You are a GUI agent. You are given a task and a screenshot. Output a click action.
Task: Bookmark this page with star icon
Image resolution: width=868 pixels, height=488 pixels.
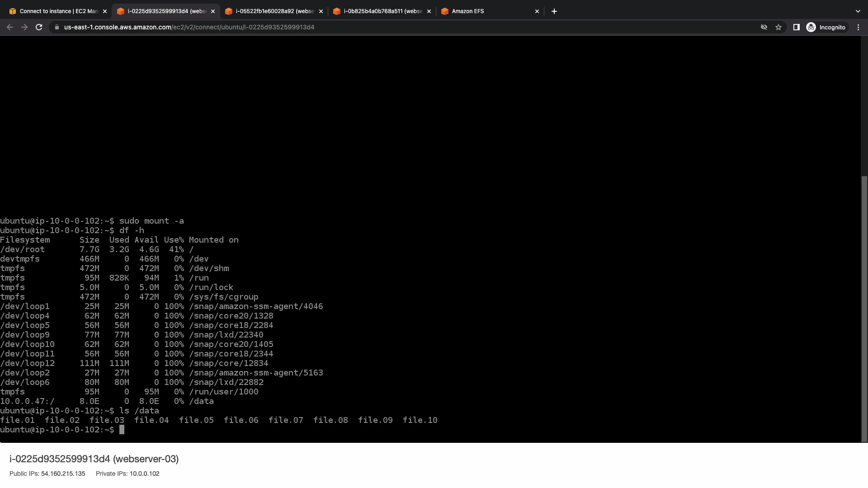(x=778, y=27)
